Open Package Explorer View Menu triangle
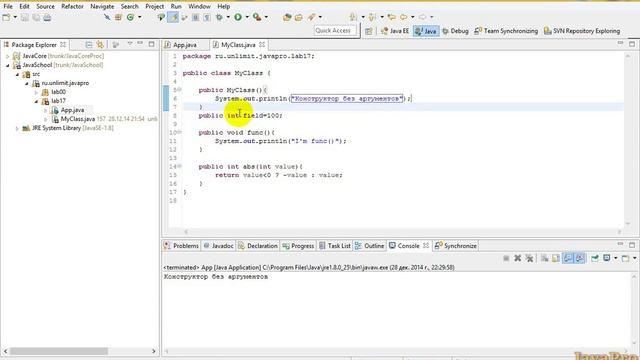The height and width of the screenshot is (360, 640). click(130, 44)
